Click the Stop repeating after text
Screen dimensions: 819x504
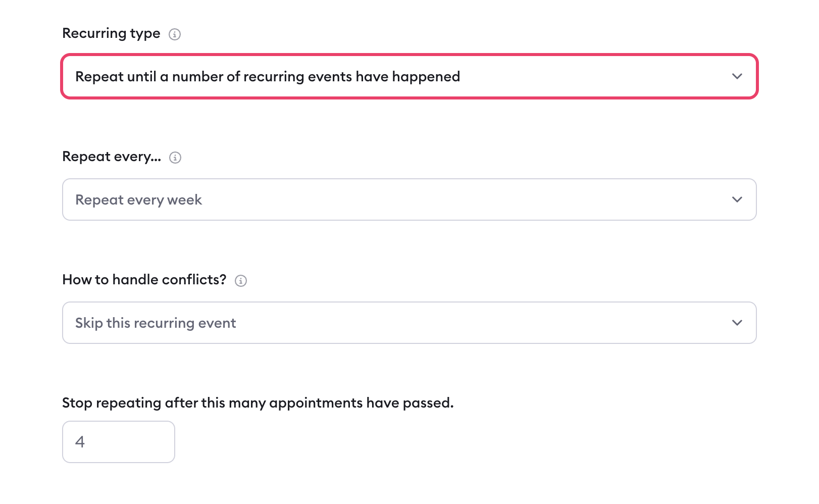point(258,403)
